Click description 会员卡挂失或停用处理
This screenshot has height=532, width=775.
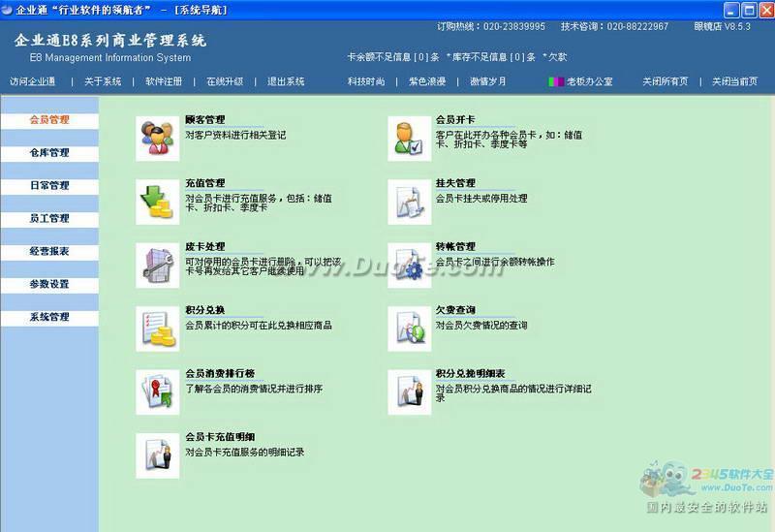[481, 199]
